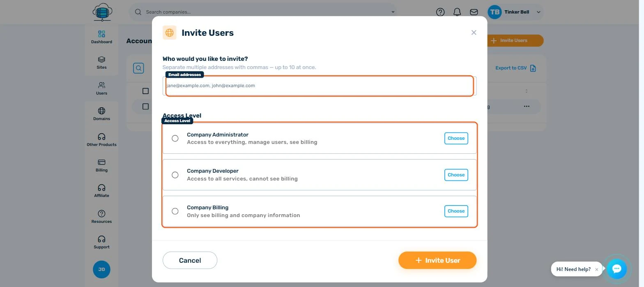Viewport: 644px width, 287px height.
Task: Open the mail envelope icon
Action: click(x=474, y=12)
